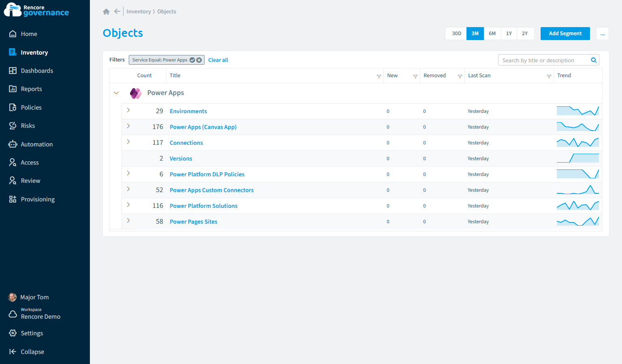Click the Collapse sidebar arrow icon
The image size is (622, 364).
pos(13,351)
